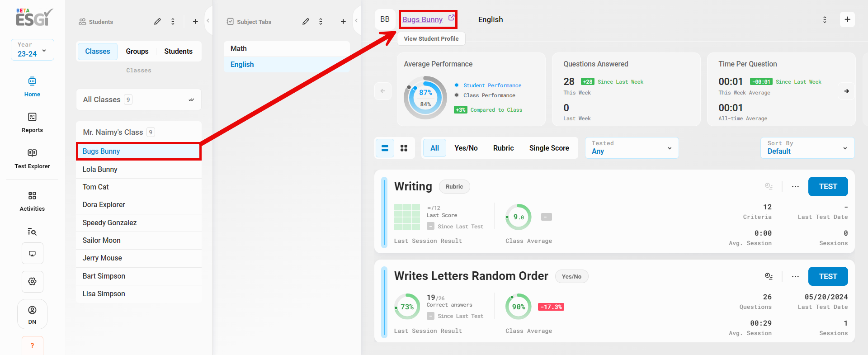Click the 90% class average gauge
The width and height of the screenshot is (868, 355).
pos(519,307)
